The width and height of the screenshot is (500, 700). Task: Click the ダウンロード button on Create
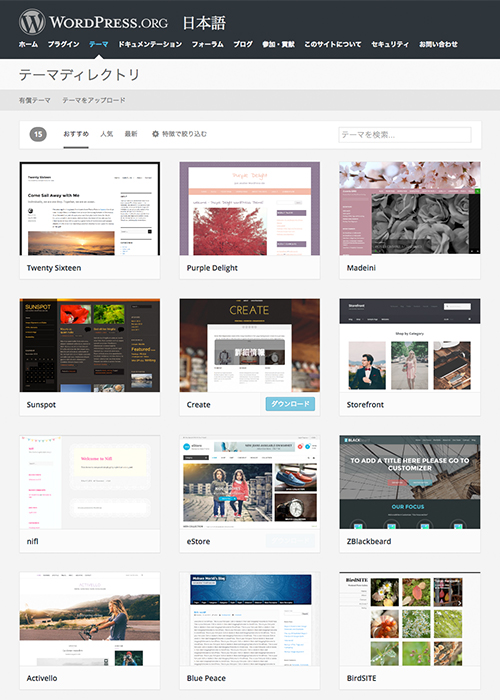click(x=290, y=404)
